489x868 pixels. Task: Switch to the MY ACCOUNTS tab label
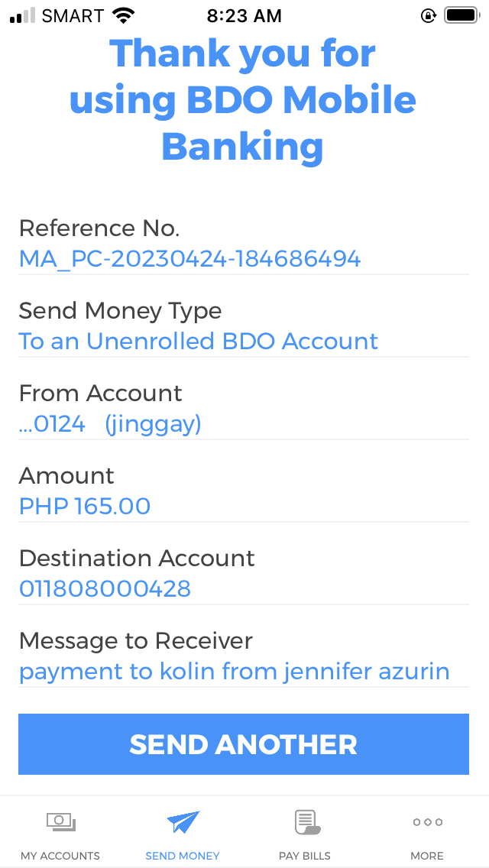coord(60,856)
